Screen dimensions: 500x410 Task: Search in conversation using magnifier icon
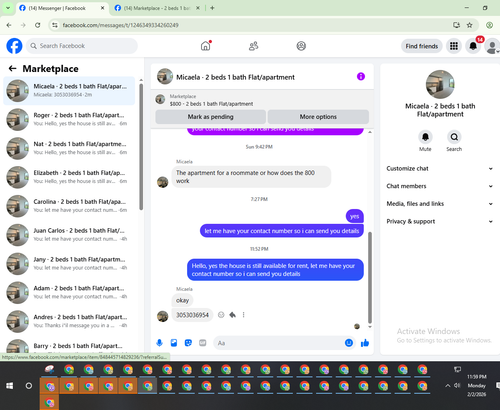click(x=454, y=137)
